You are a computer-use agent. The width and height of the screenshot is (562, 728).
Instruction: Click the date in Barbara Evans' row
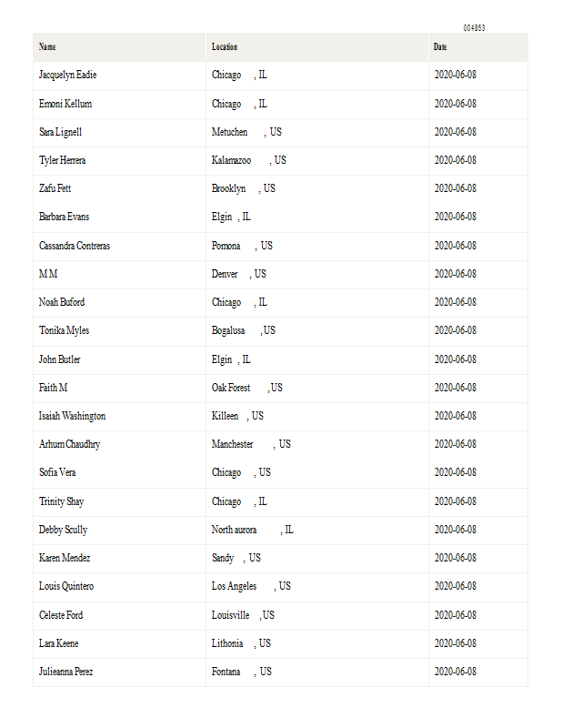pos(456,217)
